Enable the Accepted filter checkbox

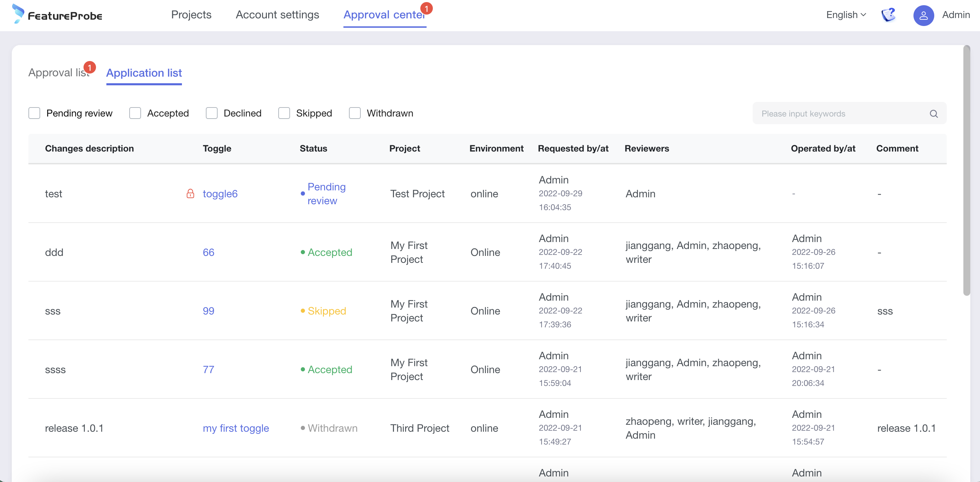pos(135,113)
